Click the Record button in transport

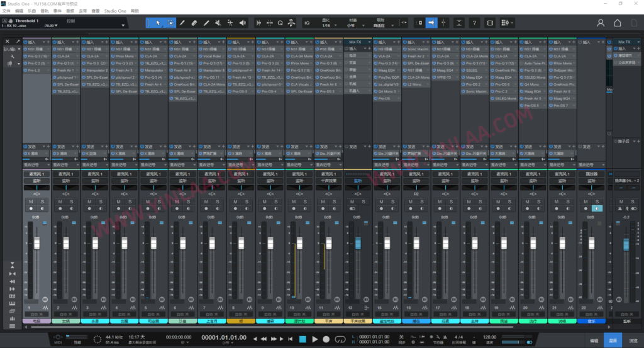coord(326,339)
